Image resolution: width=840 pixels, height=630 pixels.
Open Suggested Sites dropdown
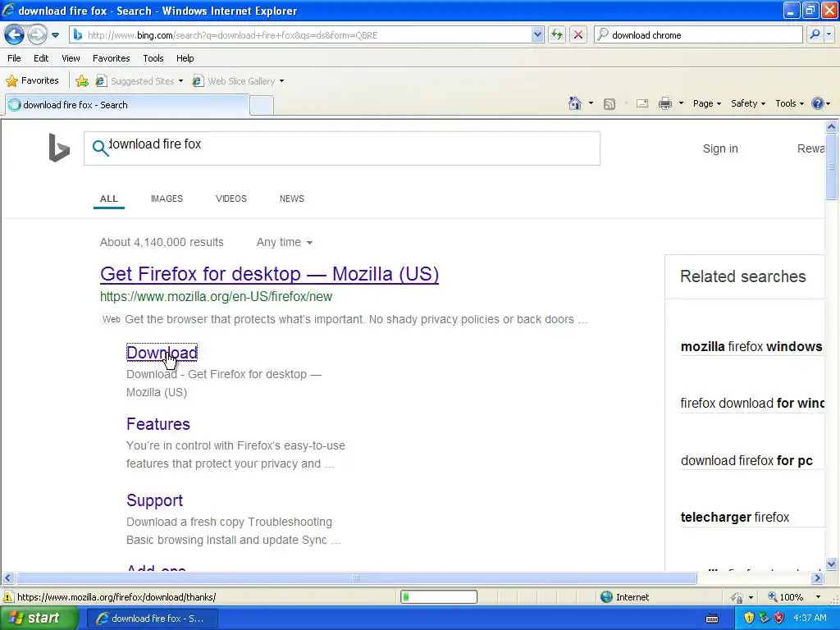(x=139, y=81)
